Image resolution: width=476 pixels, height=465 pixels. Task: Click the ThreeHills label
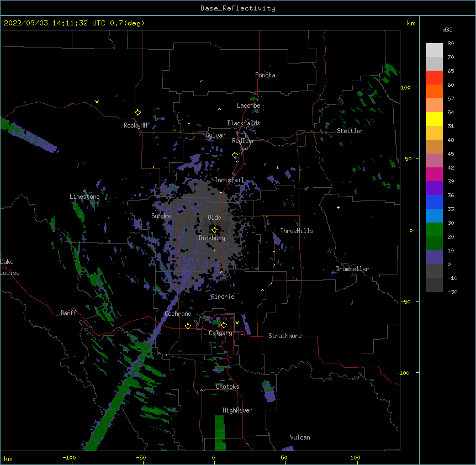(x=297, y=231)
